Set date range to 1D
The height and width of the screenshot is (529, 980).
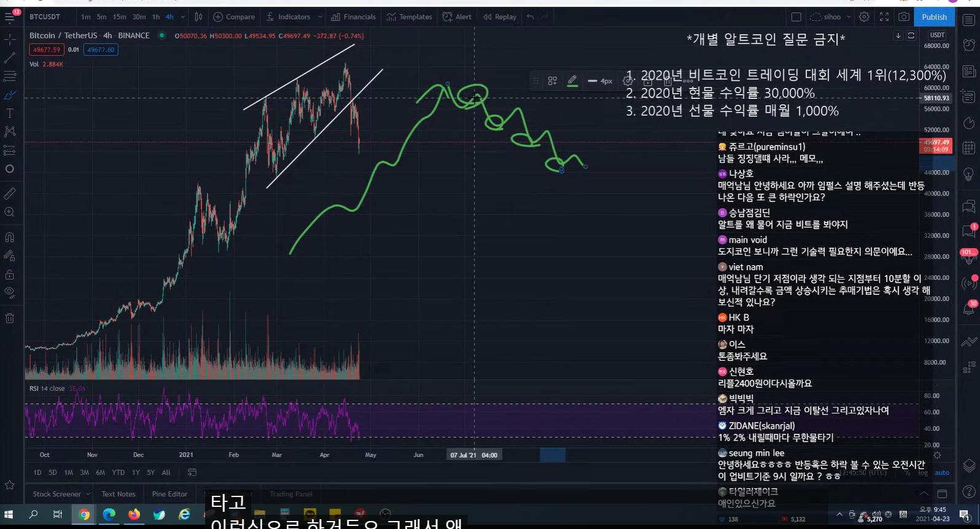pos(37,472)
